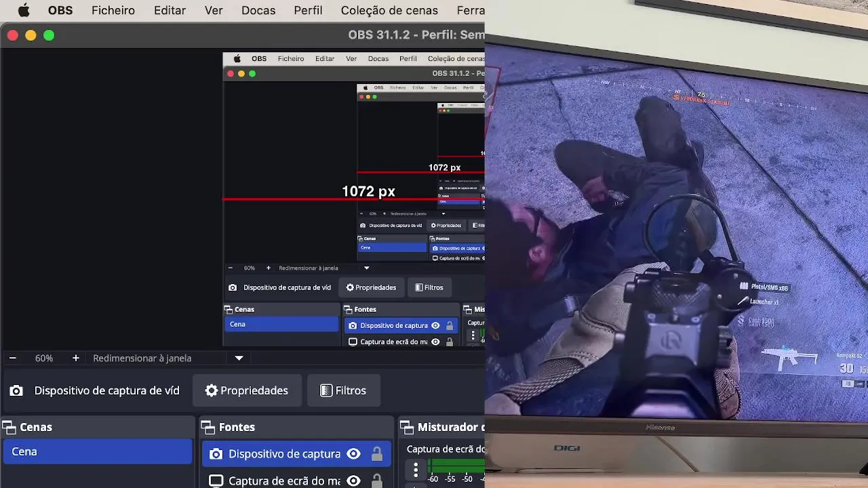Toggle visibility eye of the main Captura de ecrã source
Screen dimensions: 868x488
click(x=353, y=481)
